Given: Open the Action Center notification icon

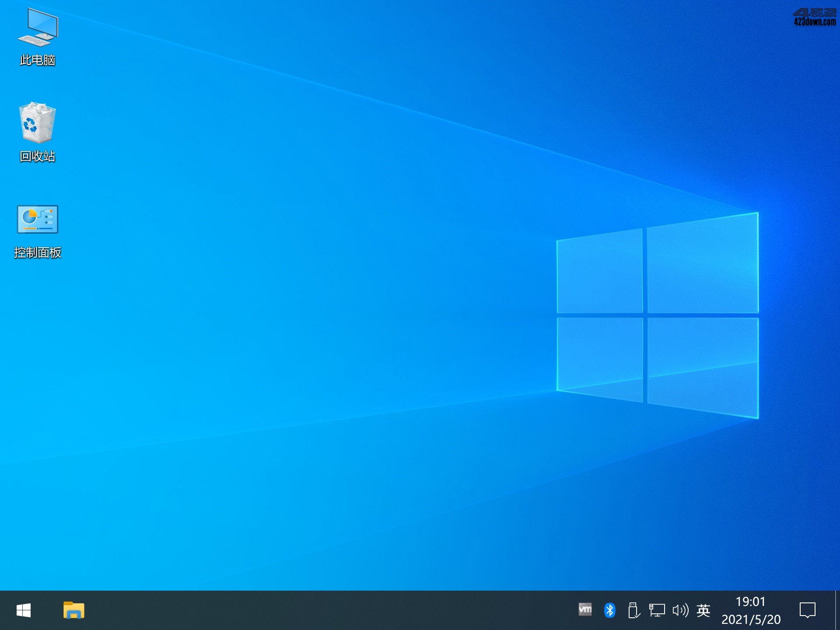Looking at the screenshot, I should point(808,609).
